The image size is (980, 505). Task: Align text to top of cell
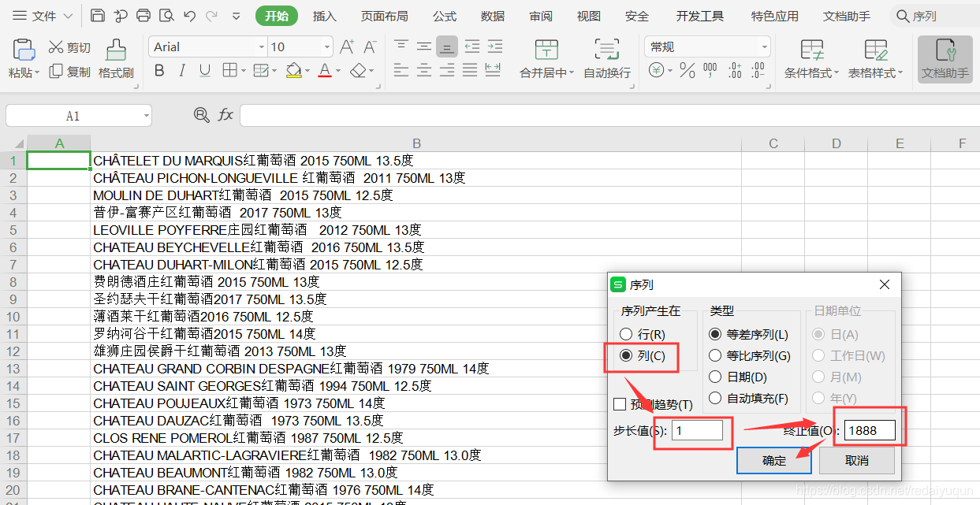(401, 46)
